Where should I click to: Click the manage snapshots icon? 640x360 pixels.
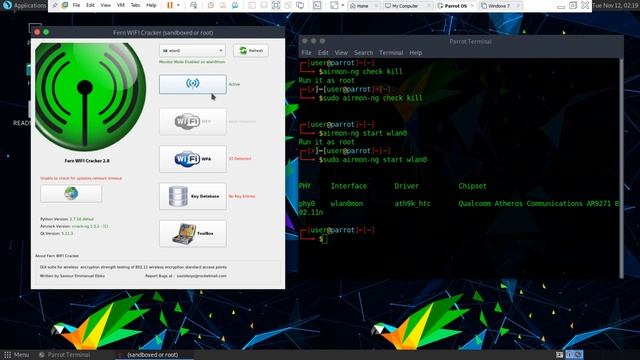(x=235, y=5)
